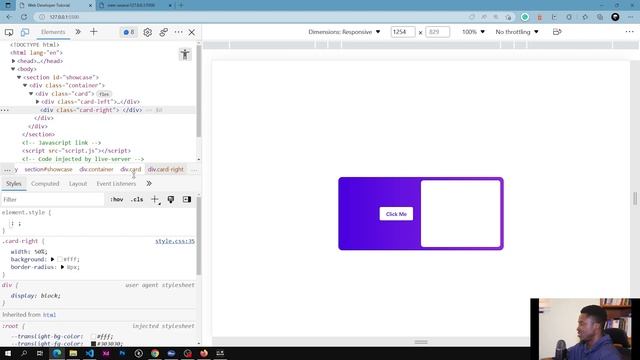The width and height of the screenshot is (640, 360).
Task: Show more styles pane tabs
Action: pos(149,184)
